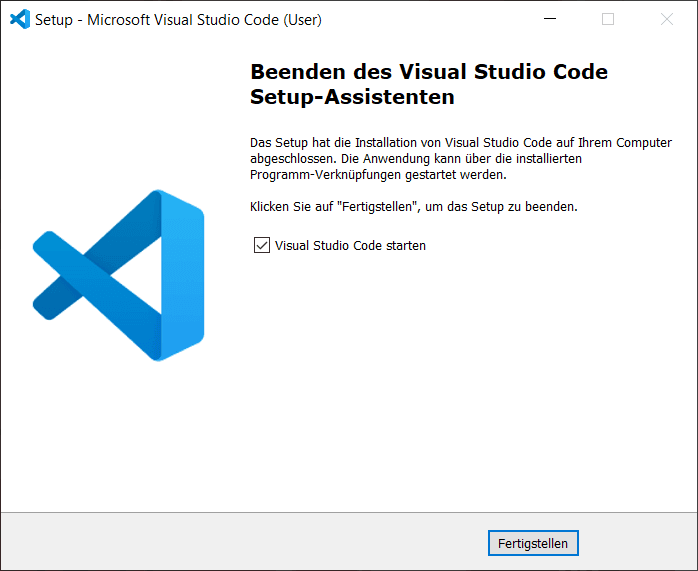
Task: Click the "Beenden des Visual Studio Code" heading line
Action: (428, 72)
